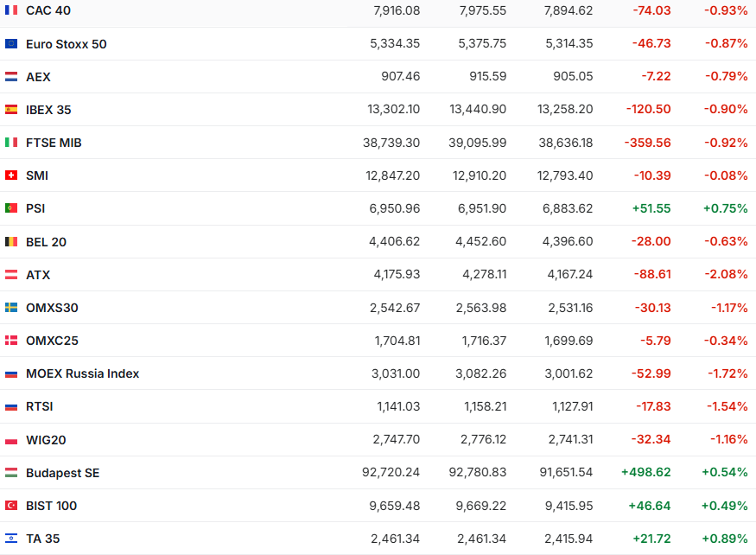Screen dimensions: 756x555
Task: Click the Spain flag icon beside IBEX 35
Action: [11, 110]
